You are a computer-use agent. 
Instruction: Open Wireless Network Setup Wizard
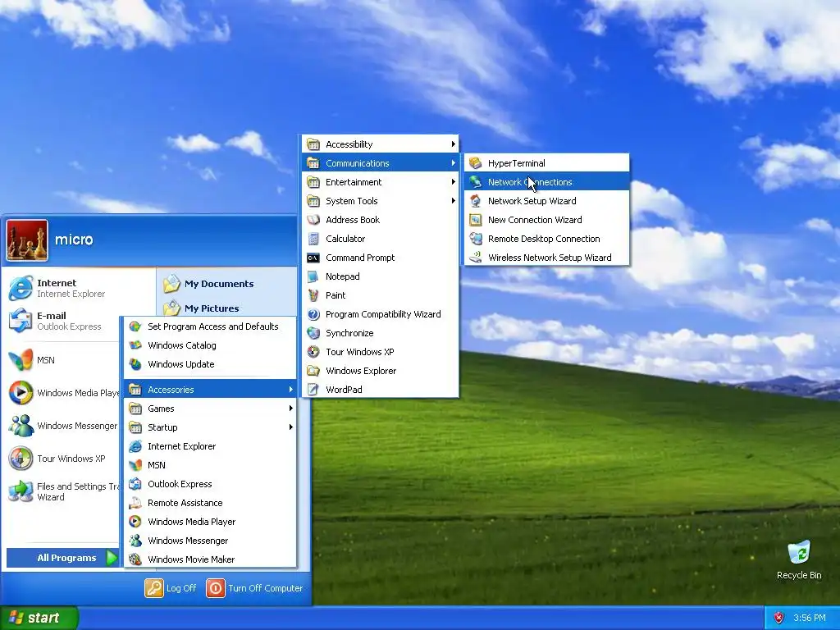click(x=546, y=258)
